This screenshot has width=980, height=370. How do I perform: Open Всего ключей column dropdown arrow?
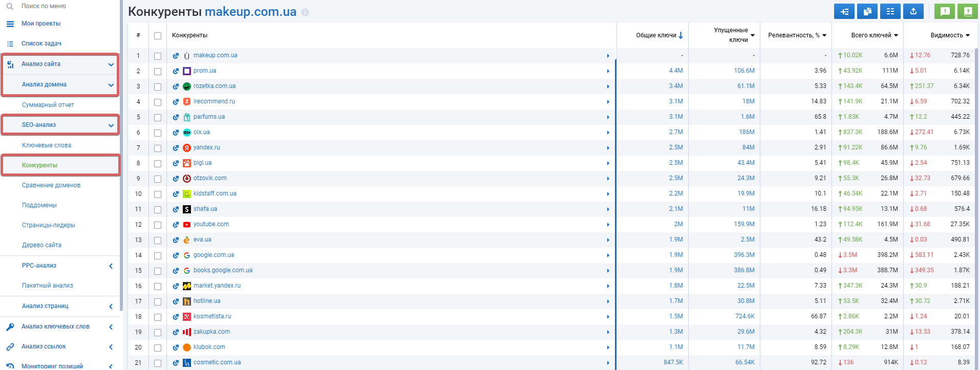pos(896,35)
